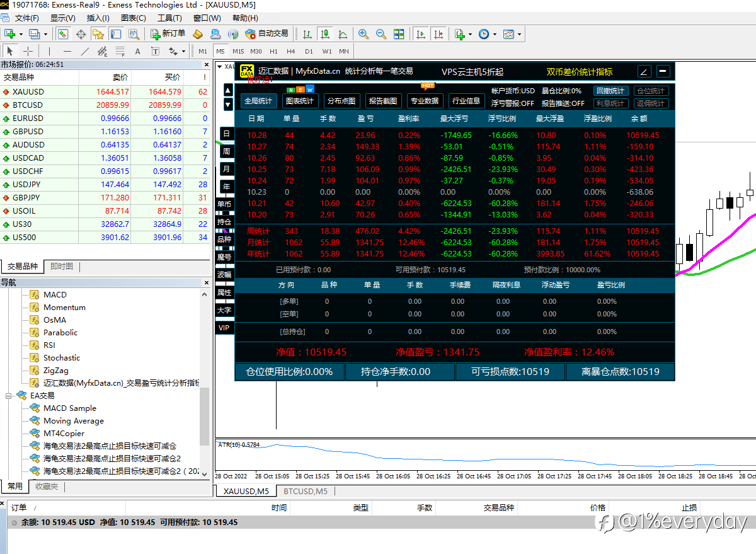
Task: Switch timeframe to M1
Action: click(202, 51)
